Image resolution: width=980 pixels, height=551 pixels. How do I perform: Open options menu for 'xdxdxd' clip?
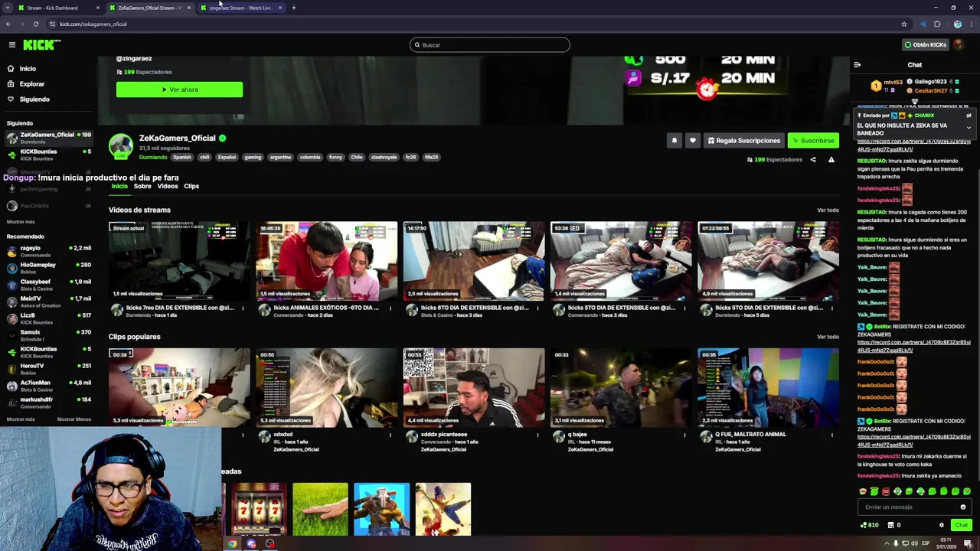click(390, 435)
